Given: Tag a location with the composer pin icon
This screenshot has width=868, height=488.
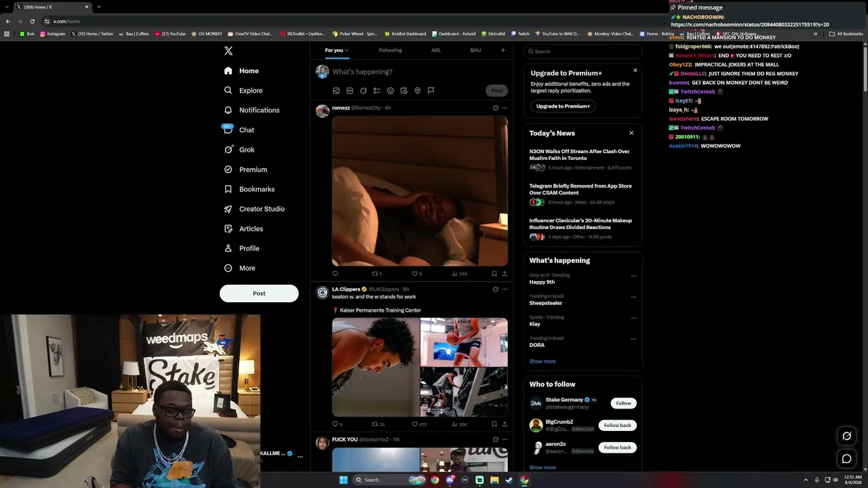Looking at the screenshot, I should click(x=417, y=91).
